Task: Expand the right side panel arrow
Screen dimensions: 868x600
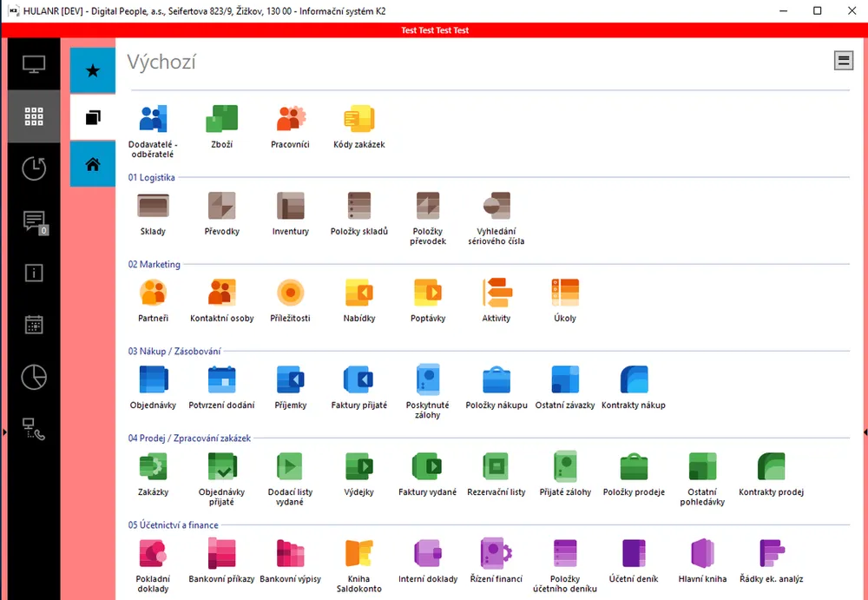Action: point(865,432)
